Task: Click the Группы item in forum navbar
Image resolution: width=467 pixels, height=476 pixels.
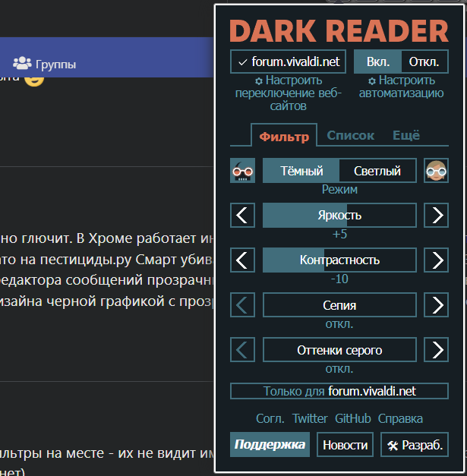Action: click(x=44, y=64)
